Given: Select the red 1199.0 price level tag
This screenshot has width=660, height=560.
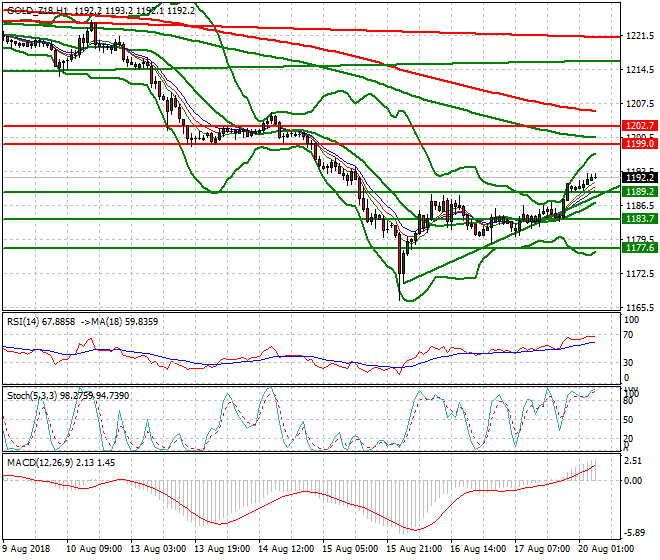Looking at the screenshot, I should [x=638, y=144].
